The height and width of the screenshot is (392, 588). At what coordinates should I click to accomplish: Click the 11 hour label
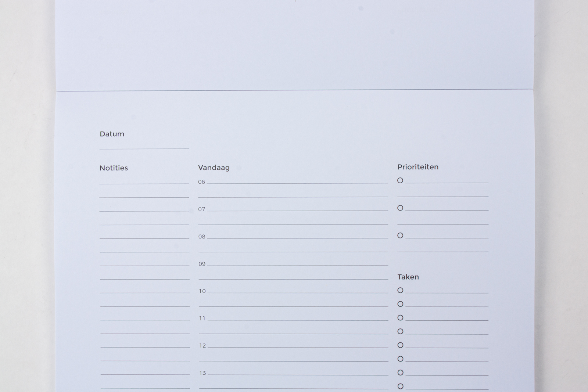[x=202, y=319]
